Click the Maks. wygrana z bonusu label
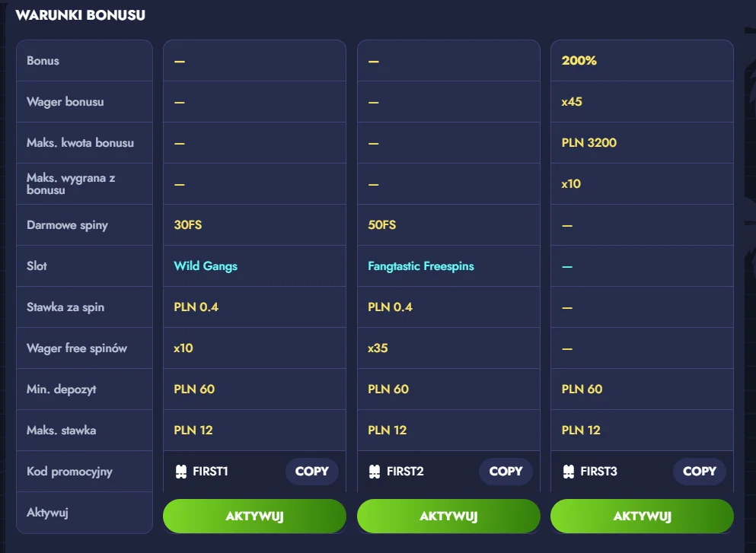 pyautogui.click(x=71, y=184)
